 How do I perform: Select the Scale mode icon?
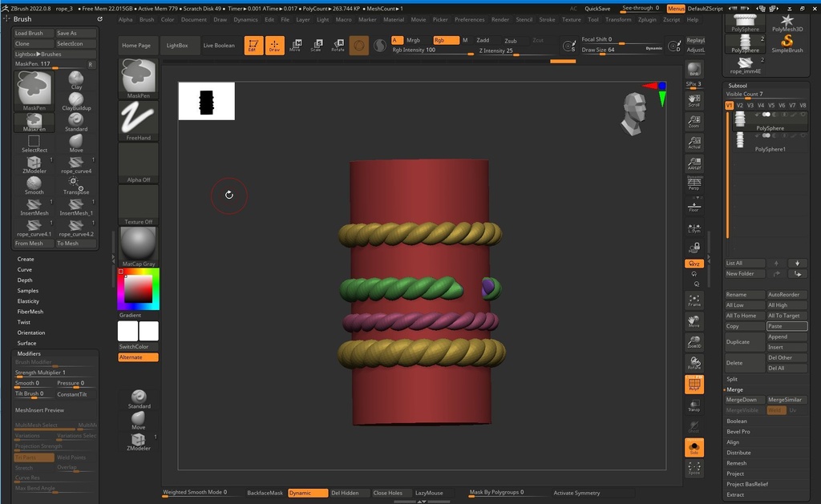click(x=316, y=46)
